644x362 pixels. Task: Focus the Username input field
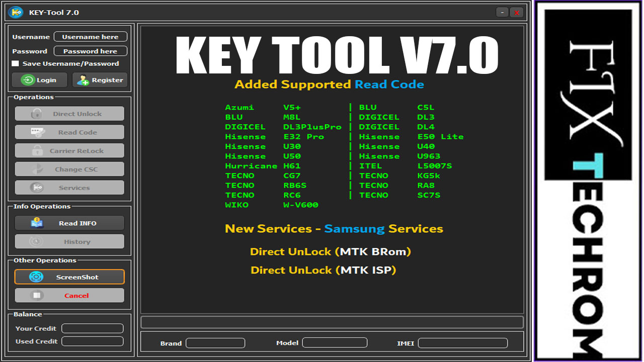pos(91,37)
